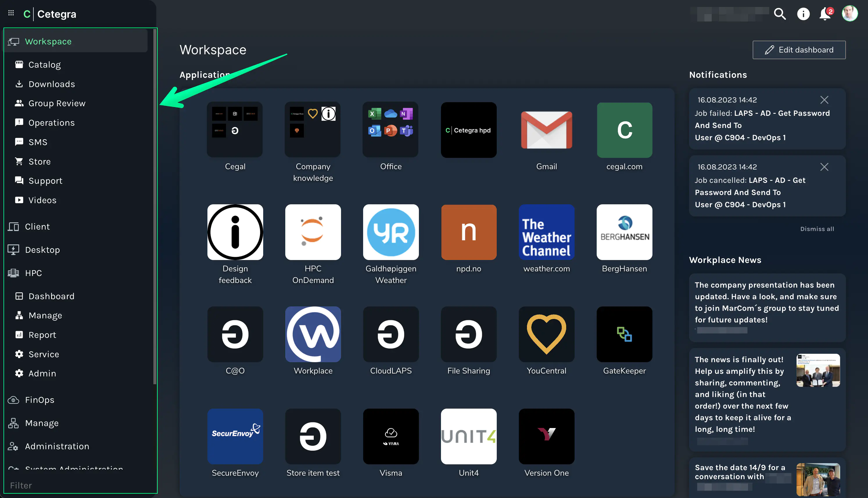Open the Company knowledge folder

click(313, 130)
